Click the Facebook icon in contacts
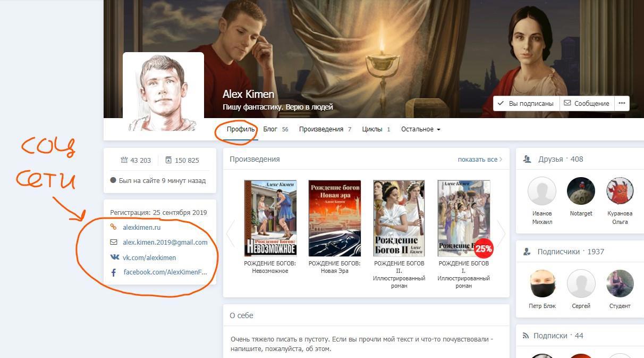644x358 pixels. [114, 272]
